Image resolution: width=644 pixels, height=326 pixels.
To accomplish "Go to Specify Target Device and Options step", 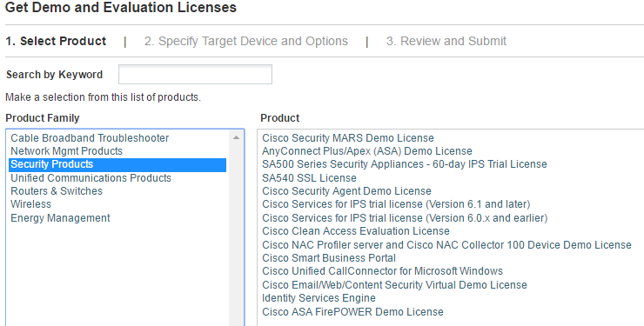I will pos(246,41).
